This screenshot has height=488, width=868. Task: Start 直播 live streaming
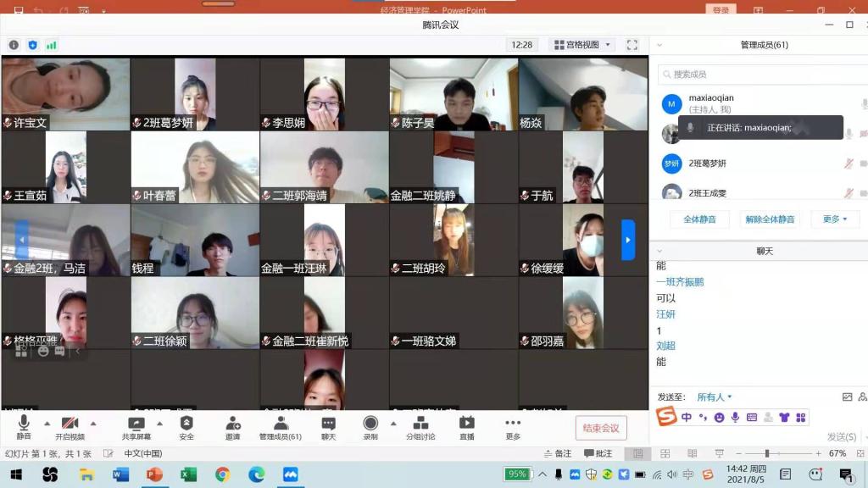click(x=466, y=427)
